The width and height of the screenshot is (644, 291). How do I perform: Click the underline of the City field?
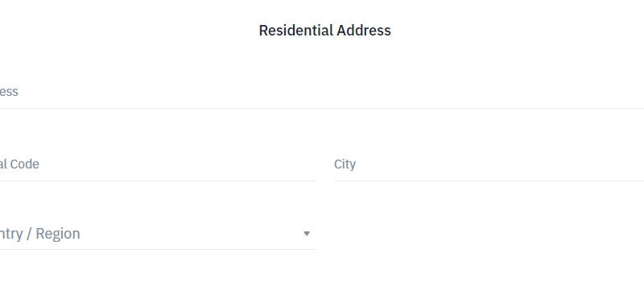click(489, 181)
